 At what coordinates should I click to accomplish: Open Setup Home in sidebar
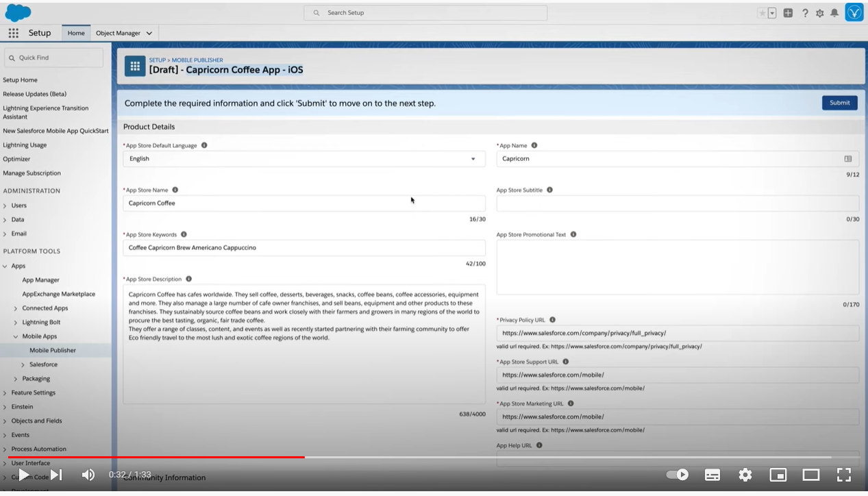pyautogui.click(x=20, y=80)
